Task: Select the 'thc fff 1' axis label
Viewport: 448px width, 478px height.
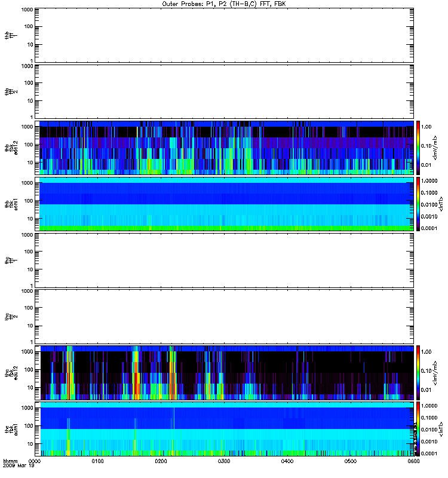Action: 11,261
